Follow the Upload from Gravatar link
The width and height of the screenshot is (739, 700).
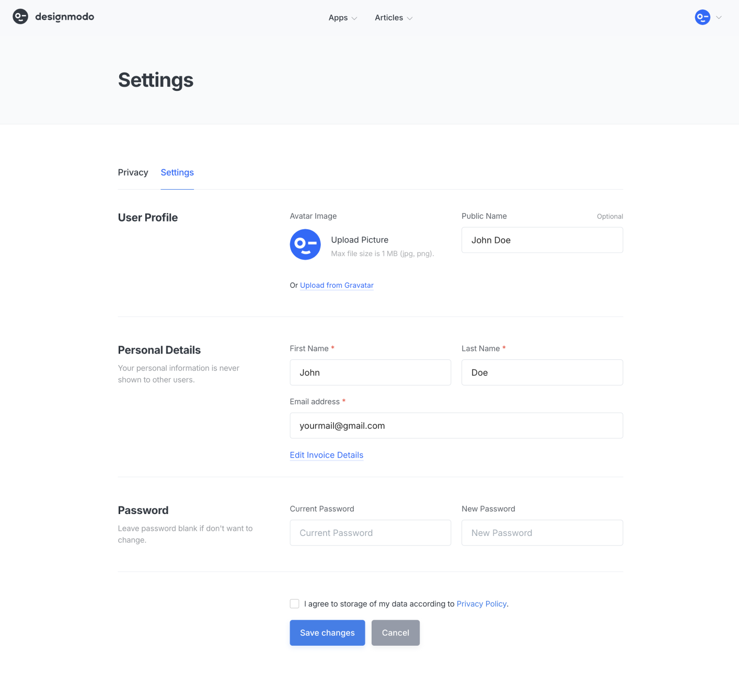(x=337, y=285)
